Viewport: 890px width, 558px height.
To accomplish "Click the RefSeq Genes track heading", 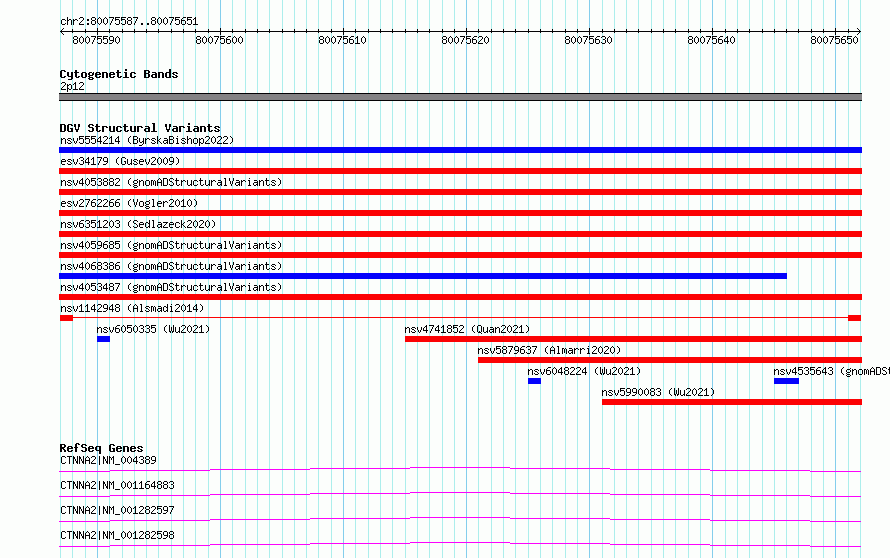I will point(101,448).
